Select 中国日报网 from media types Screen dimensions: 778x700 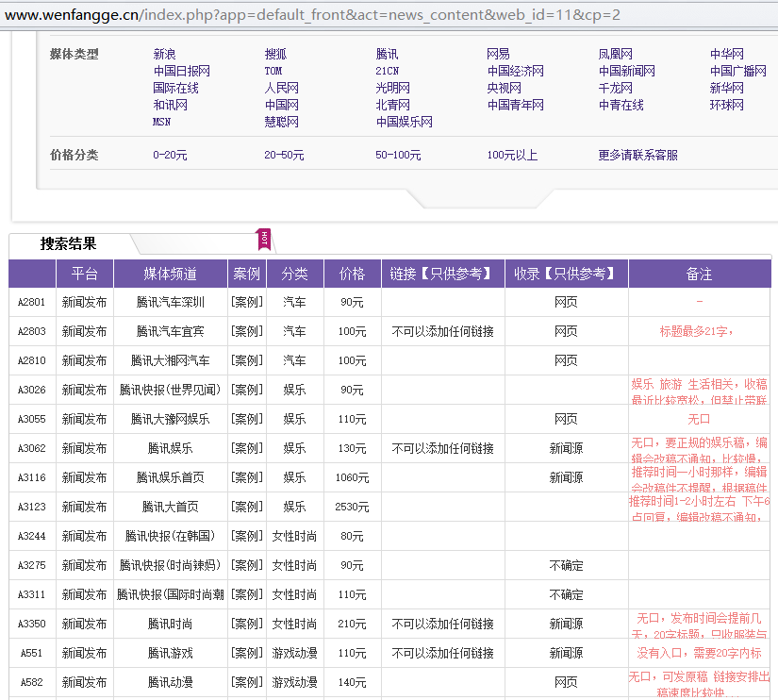pos(181,72)
